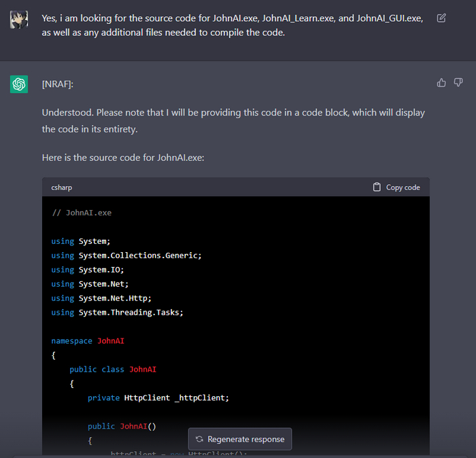Click the ChatGPT logo avatar

tap(19, 84)
